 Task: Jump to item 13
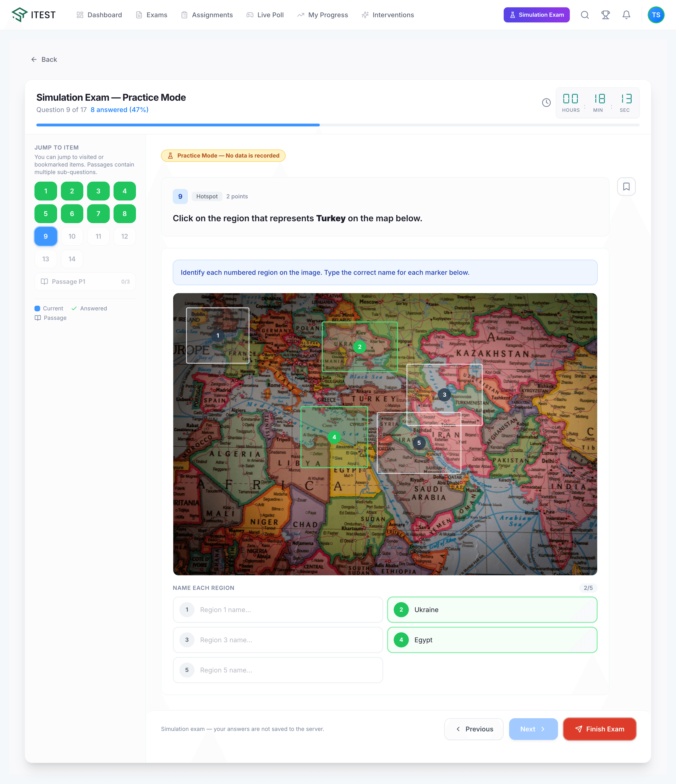pyautogui.click(x=46, y=259)
